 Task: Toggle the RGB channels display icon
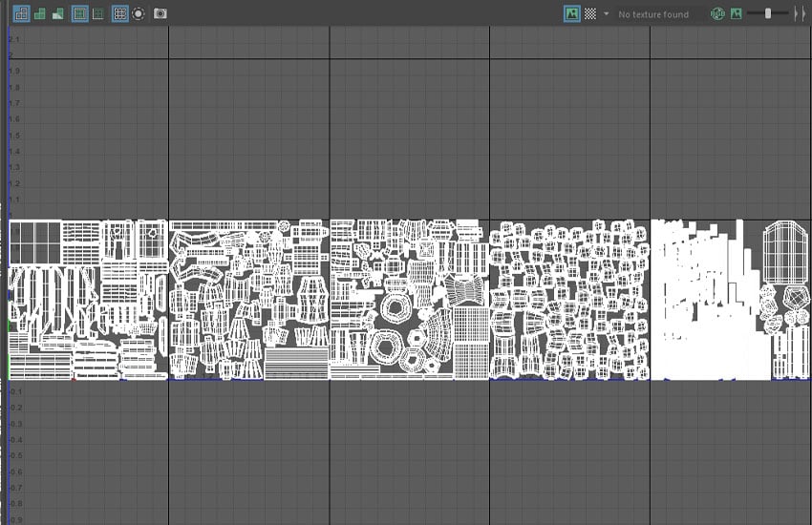coord(717,14)
